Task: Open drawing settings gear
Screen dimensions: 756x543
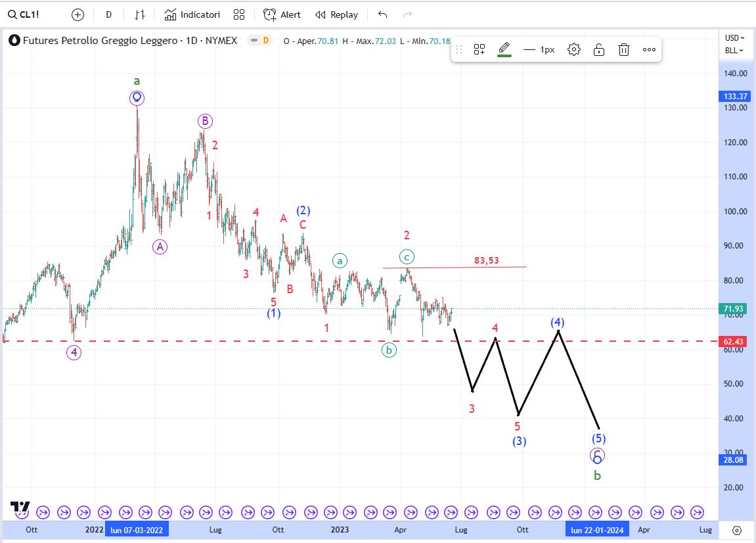Action: pos(574,49)
